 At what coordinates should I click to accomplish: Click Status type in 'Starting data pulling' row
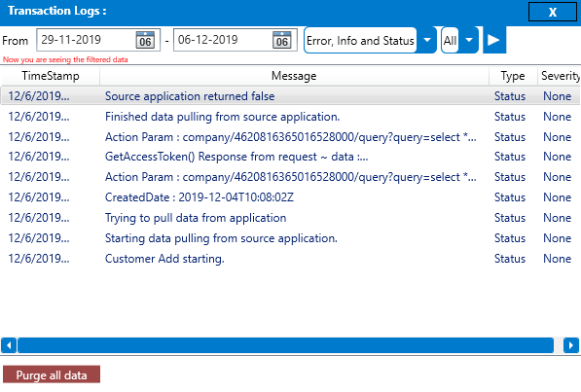point(510,238)
